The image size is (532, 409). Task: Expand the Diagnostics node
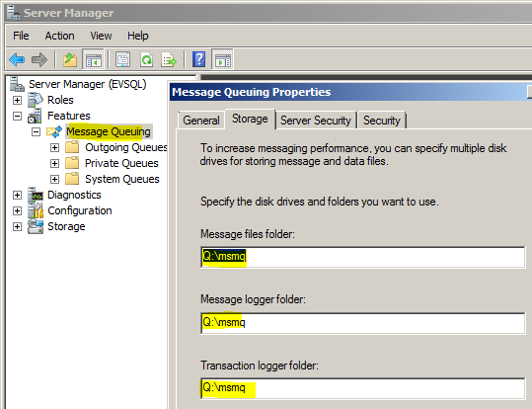click(17, 195)
